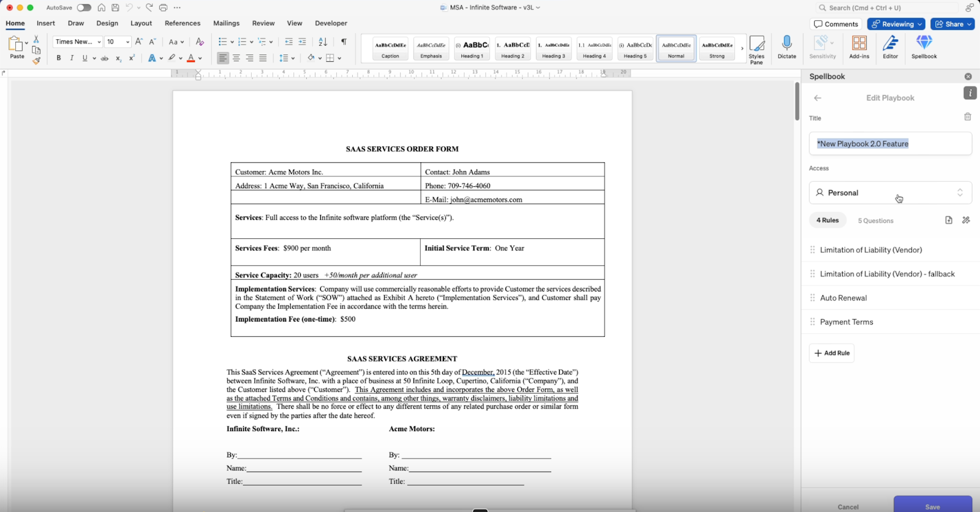Switch to the 5 Questions tab
Image resolution: width=980 pixels, height=512 pixels.
[x=875, y=220]
